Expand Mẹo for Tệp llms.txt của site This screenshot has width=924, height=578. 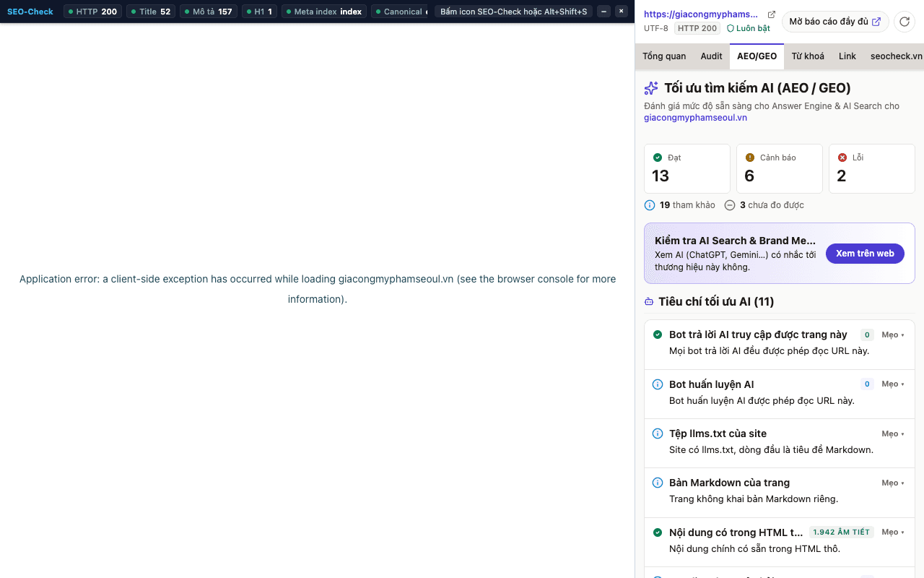tap(893, 433)
